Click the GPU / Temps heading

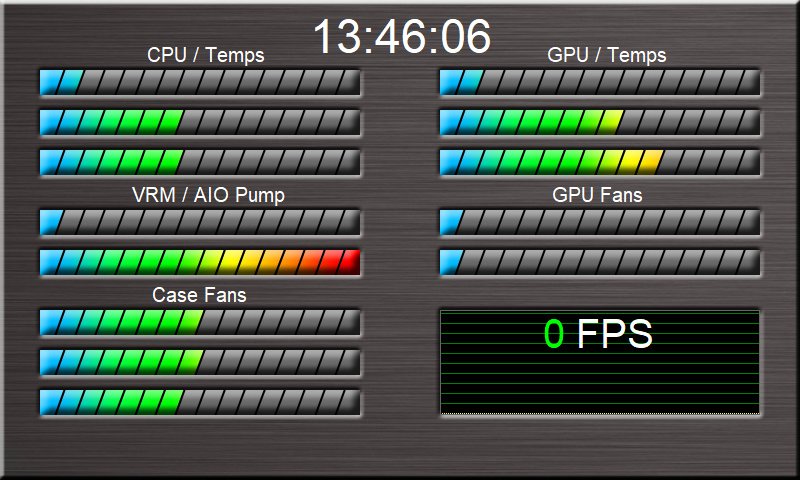pos(606,55)
